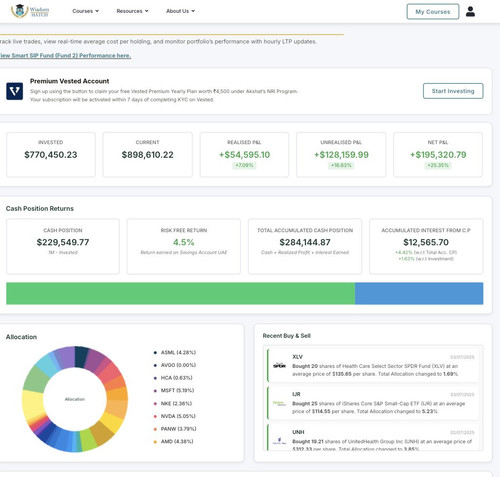Click the Vested logo icon
Viewport: 500px width, 477px height.
(x=14, y=91)
